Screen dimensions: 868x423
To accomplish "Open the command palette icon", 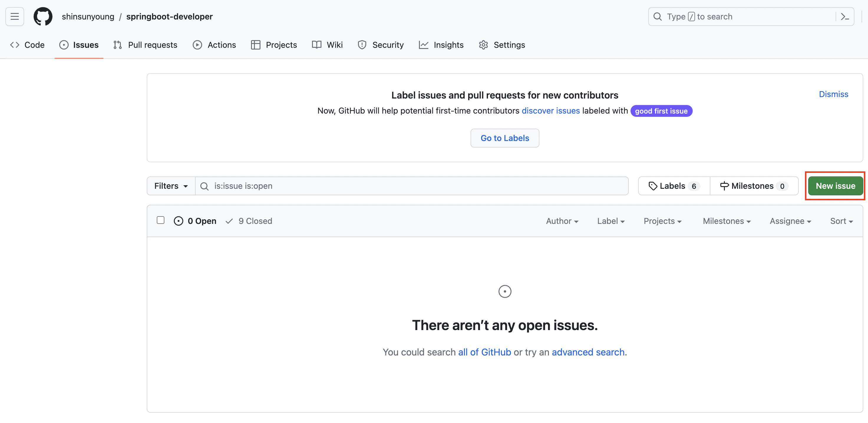I will click(844, 17).
